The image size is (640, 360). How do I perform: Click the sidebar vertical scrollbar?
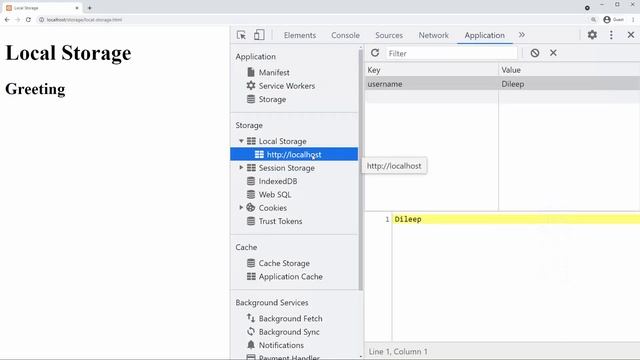point(360,169)
